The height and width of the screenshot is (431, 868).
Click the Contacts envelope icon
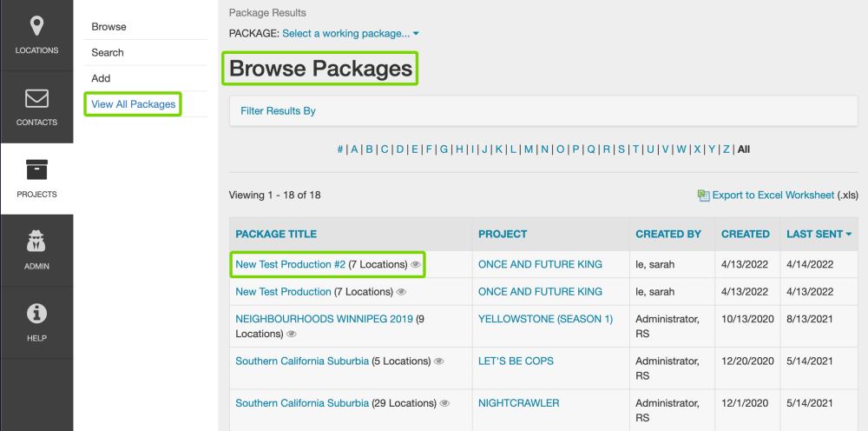[36, 98]
